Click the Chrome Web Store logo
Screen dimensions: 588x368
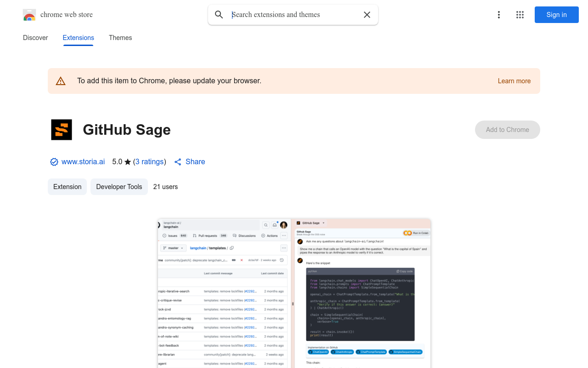click(x=29, y=15)
